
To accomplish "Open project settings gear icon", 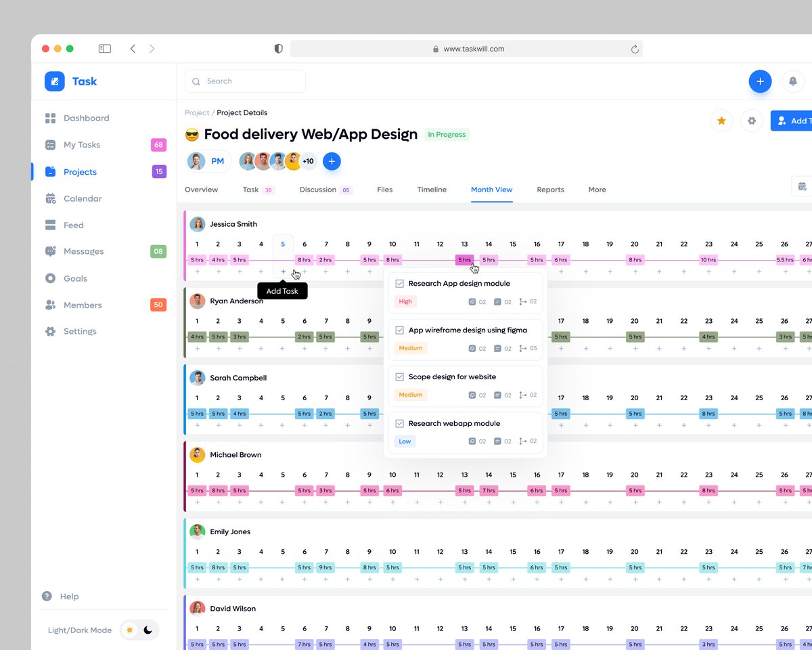I will [751, 121].
